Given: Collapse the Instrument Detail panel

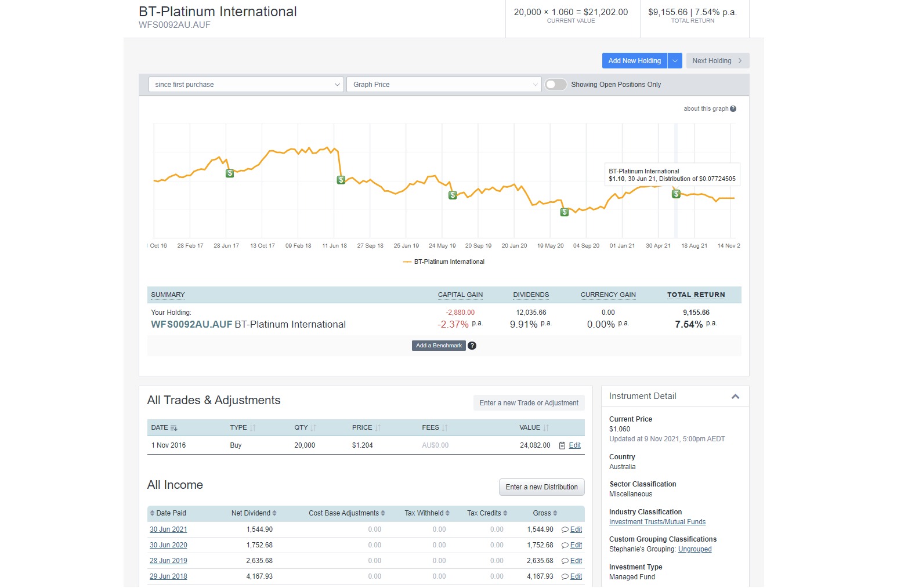Looking at the screenshot, I should [x=735, y=397].
